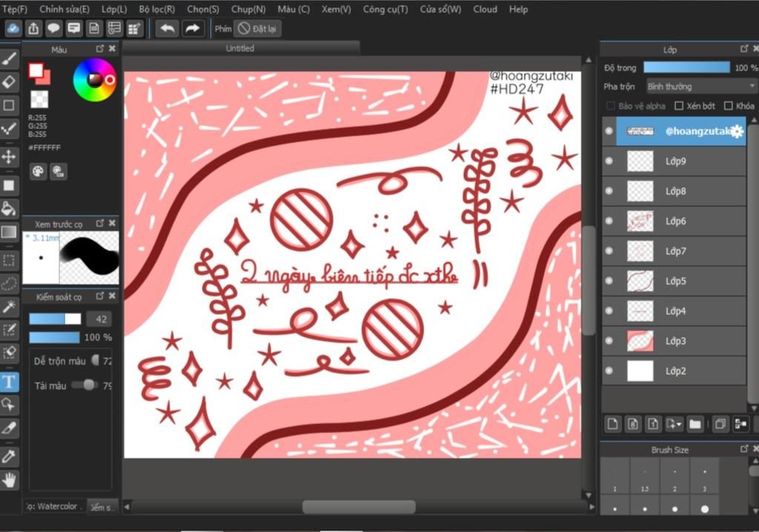Click the canvas horizontal scrollbar
The width and height of the screenshot is (759, 532).
pyautogui.click(x=359, y=507)
